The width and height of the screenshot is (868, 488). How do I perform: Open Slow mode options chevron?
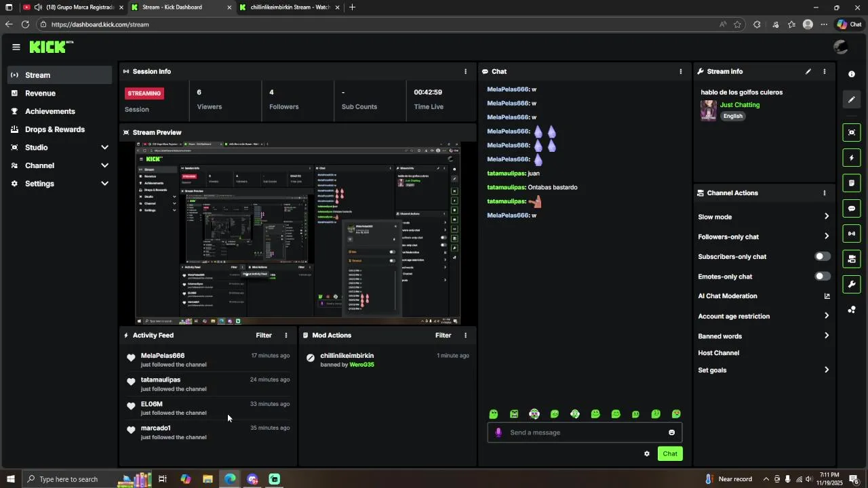tap(827, 217)
